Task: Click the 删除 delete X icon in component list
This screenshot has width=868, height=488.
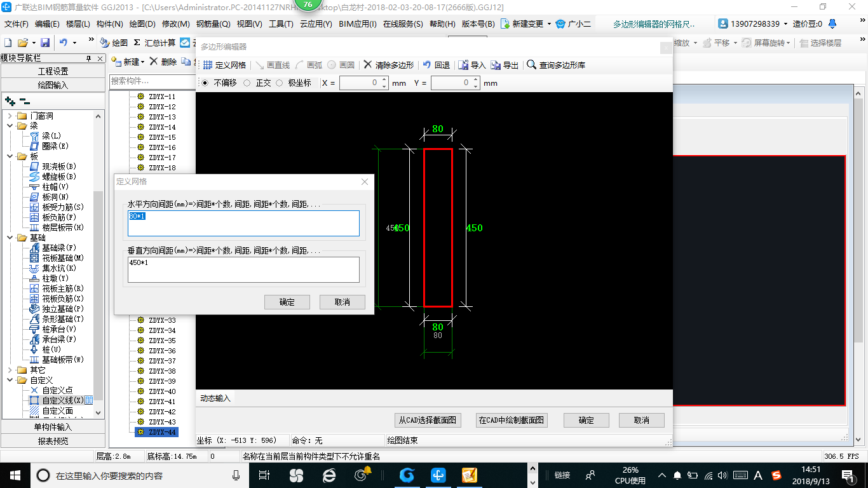Action: click(x=154, y=62)
